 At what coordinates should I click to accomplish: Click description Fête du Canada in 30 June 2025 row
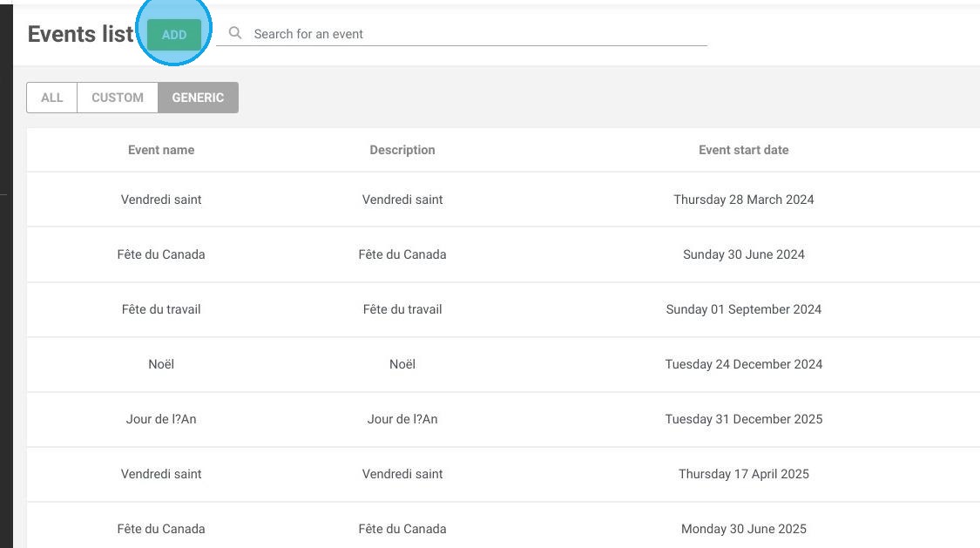coord(402,529)
